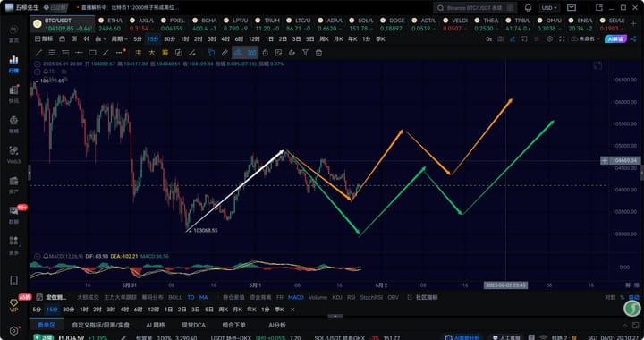Open the Web3 sidebar icon

pyautogui.click(x=13, y=154)
